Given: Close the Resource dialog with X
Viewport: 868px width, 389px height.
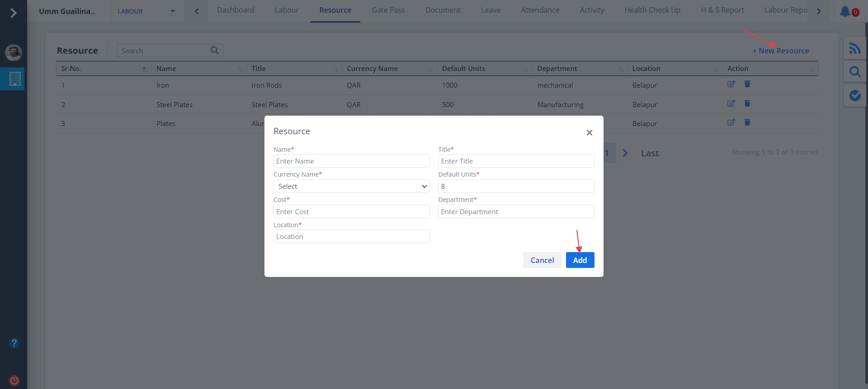Looking at the screenshot, I should tap(589, 132).
